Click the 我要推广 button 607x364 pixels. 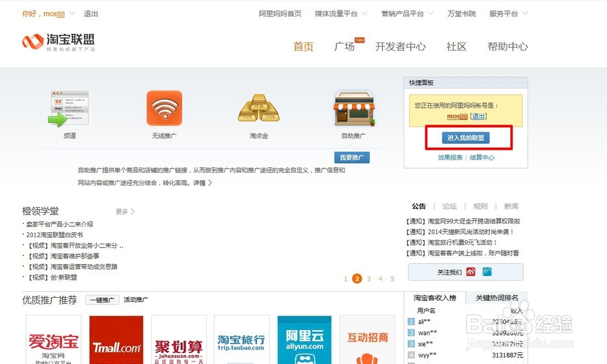(352, 158)
